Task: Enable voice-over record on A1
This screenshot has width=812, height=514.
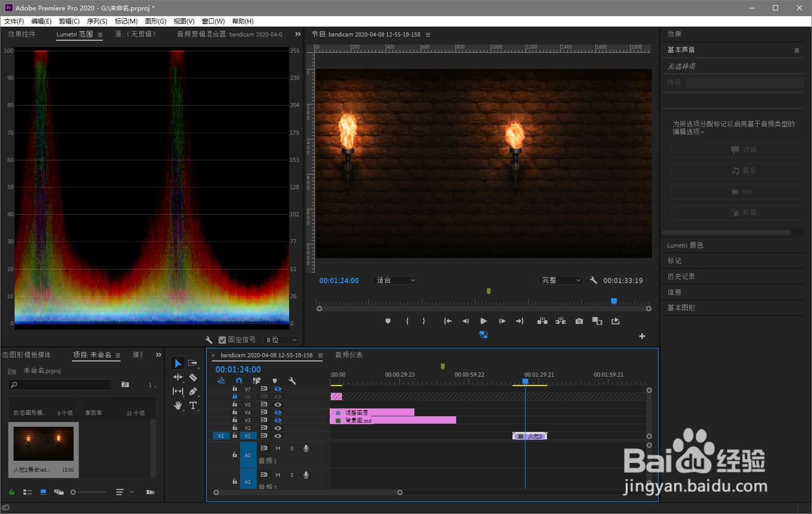Action: [x=306, y=448]
